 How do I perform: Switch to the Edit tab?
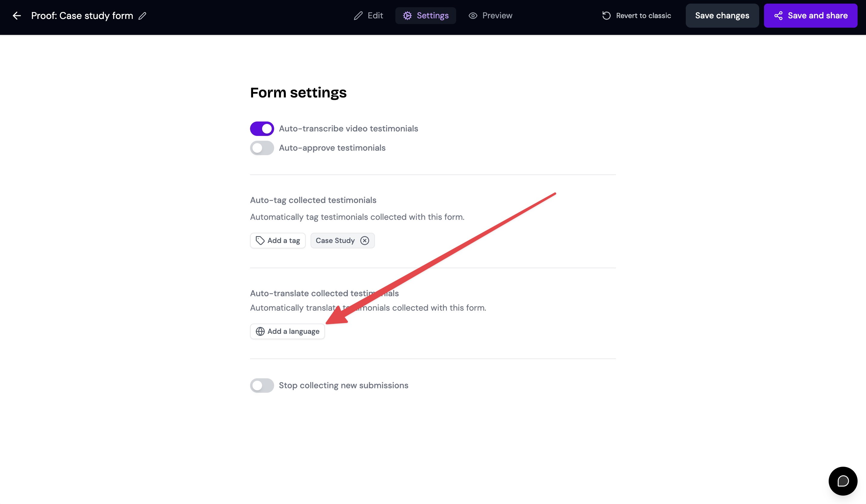tap(368, 15)
